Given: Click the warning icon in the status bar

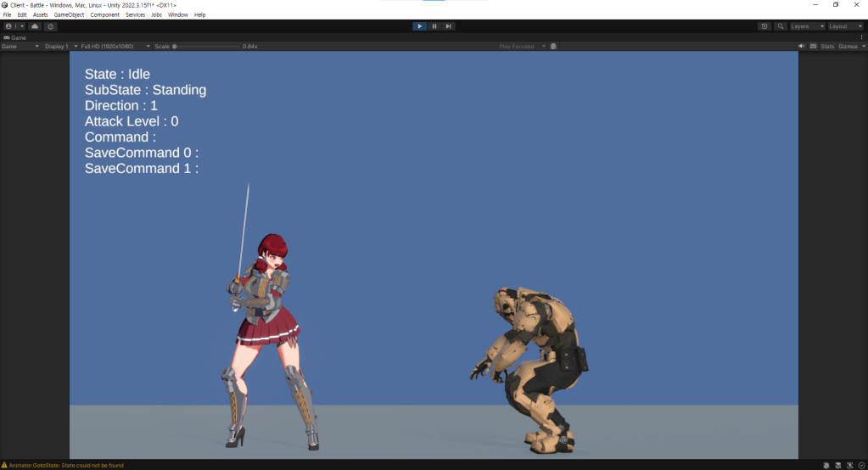Looking at the screenshot, I should click(5, 465).
